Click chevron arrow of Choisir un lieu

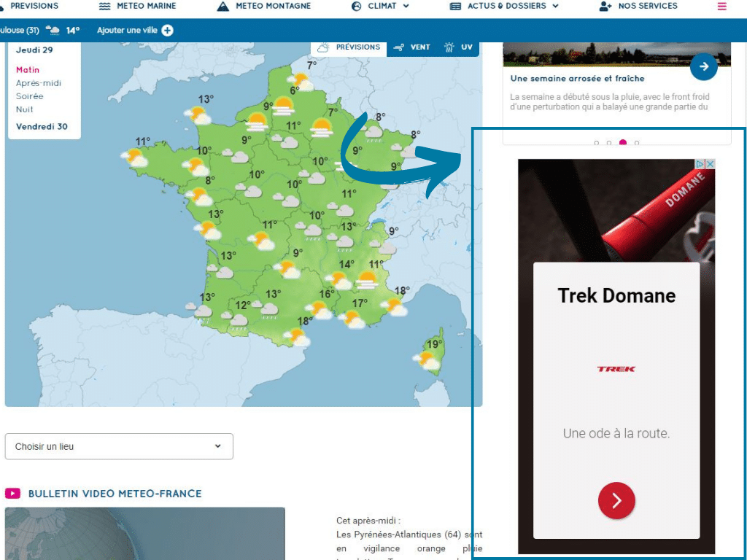pos(217,446)
